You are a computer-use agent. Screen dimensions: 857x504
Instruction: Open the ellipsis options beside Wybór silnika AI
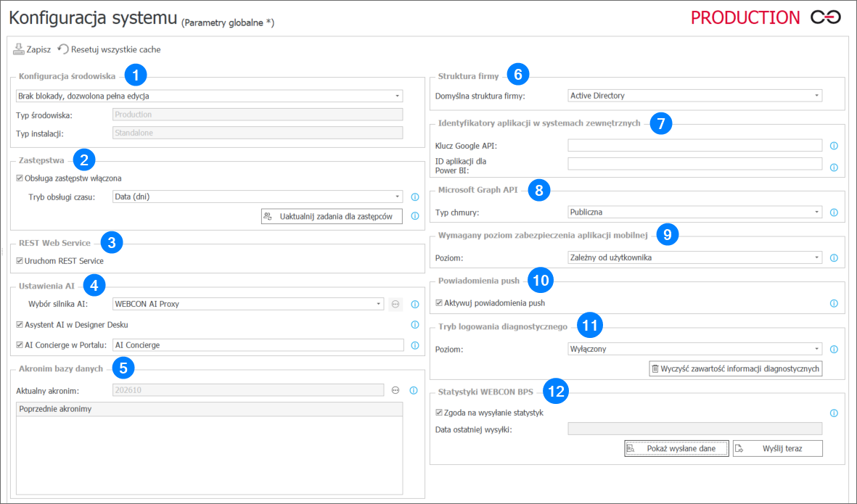(x=395, y=304)
